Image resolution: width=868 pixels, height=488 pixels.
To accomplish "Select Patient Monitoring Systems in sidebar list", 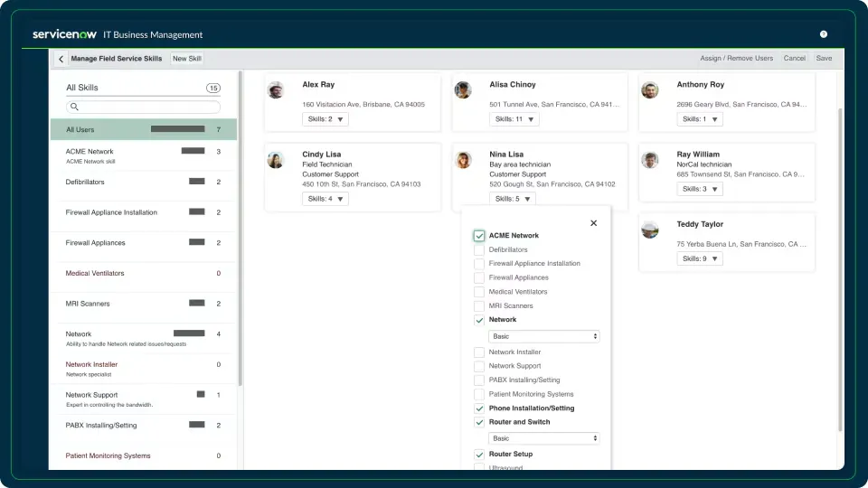I will pos(144,458).
